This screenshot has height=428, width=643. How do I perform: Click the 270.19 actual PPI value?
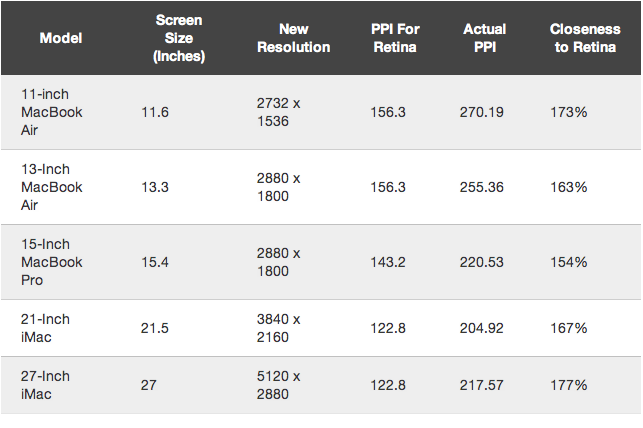tap(481, 112)
